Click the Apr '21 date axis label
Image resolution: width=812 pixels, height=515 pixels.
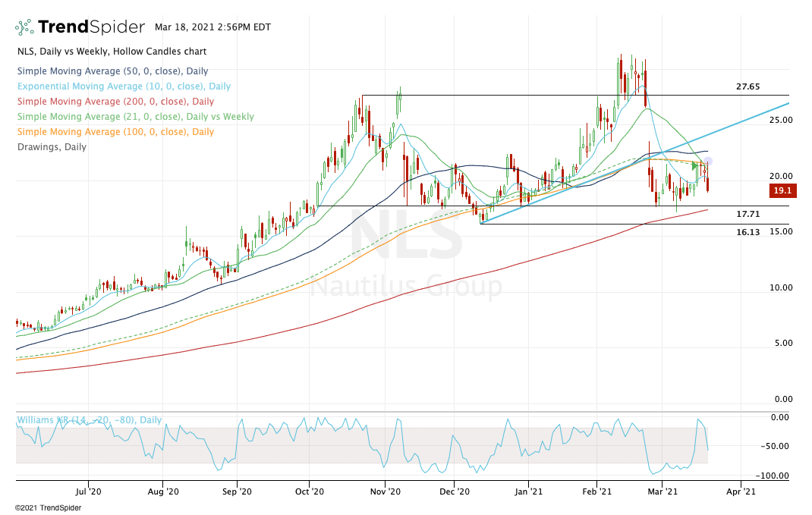(741, 491)
